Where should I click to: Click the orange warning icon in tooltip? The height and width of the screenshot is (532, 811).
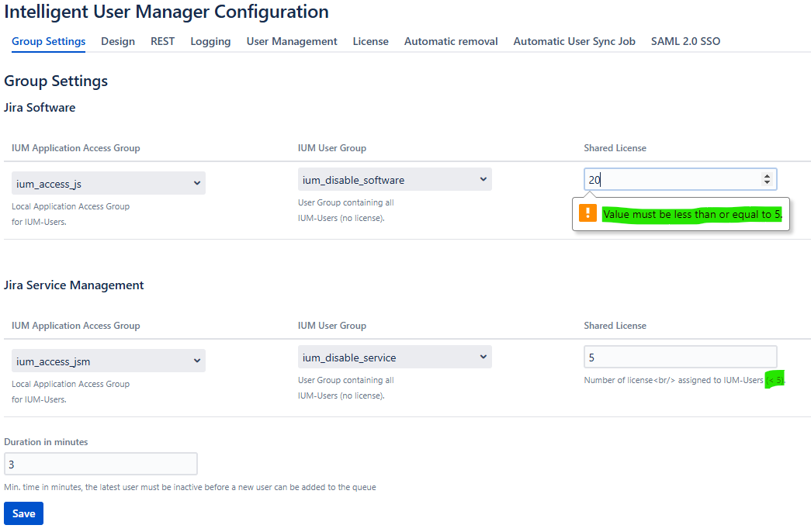[588, 214]
